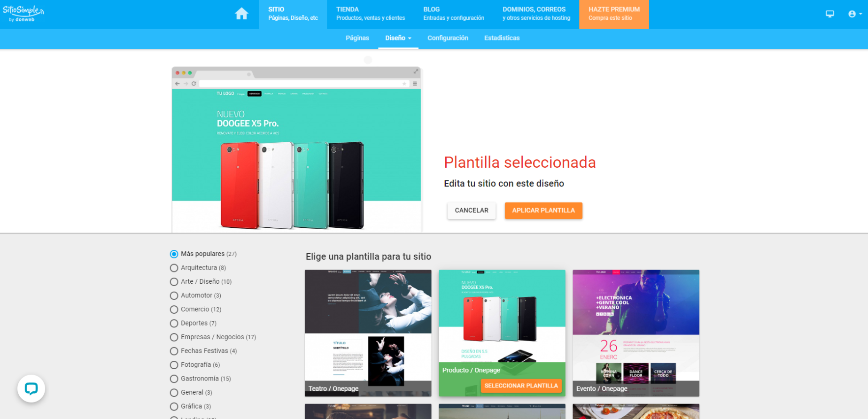Click the reload icon in preview browser

click(x=194, y=84)
